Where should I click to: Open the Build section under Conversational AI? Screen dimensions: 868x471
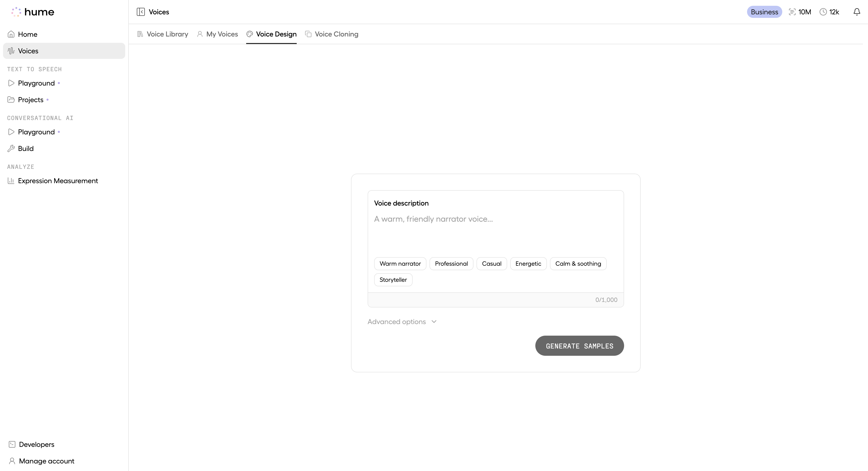coord(26,148)
